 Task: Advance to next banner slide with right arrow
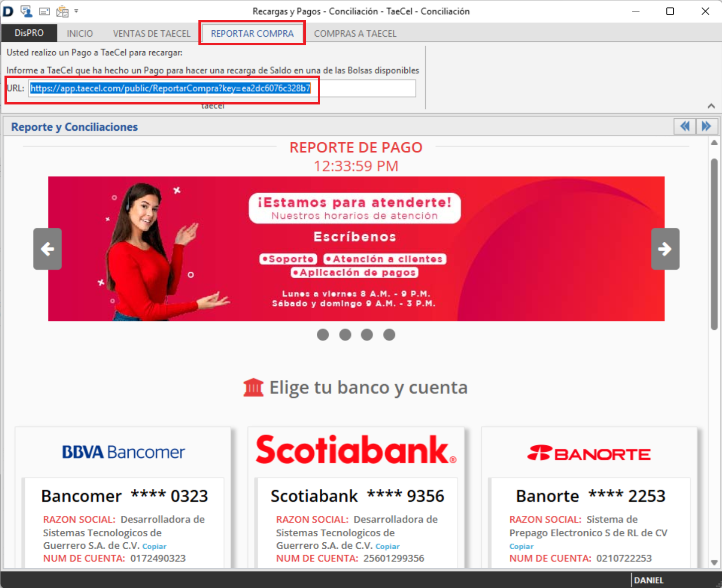pos(665,249)
